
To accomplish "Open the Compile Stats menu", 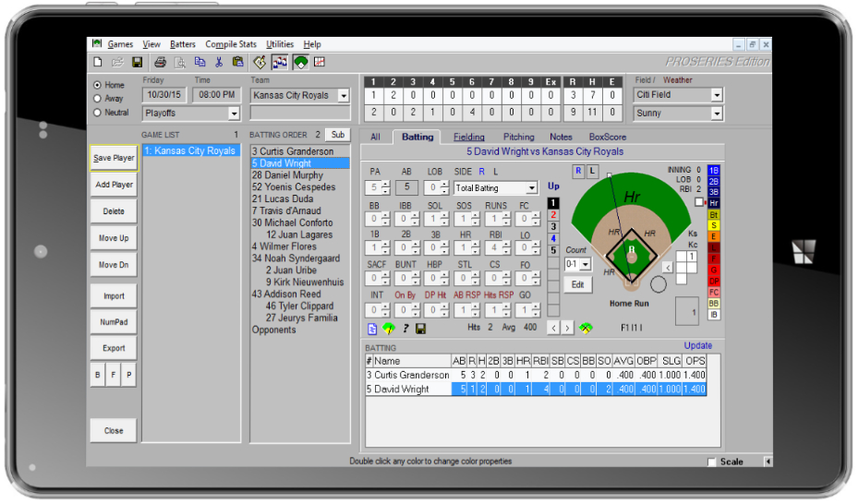I will coord(231,44).
